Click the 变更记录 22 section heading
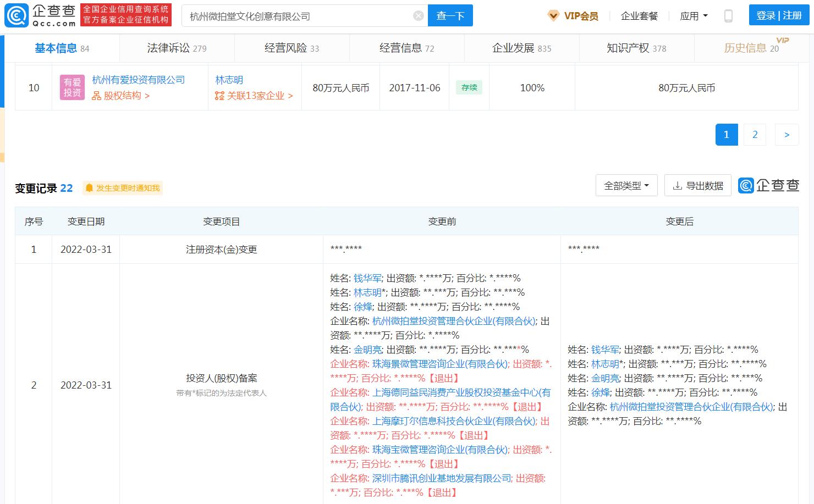The image size is (814, 504). (44, 188)
